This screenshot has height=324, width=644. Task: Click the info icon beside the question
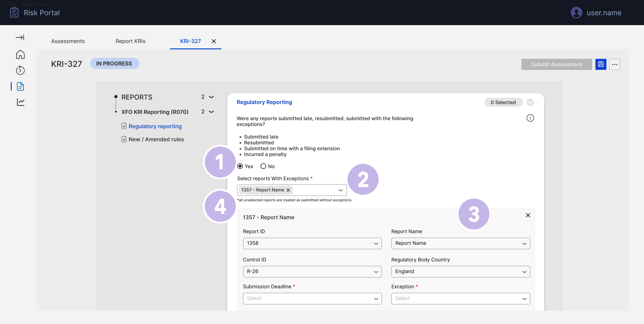pyautogui.click(x=530, y=118)
